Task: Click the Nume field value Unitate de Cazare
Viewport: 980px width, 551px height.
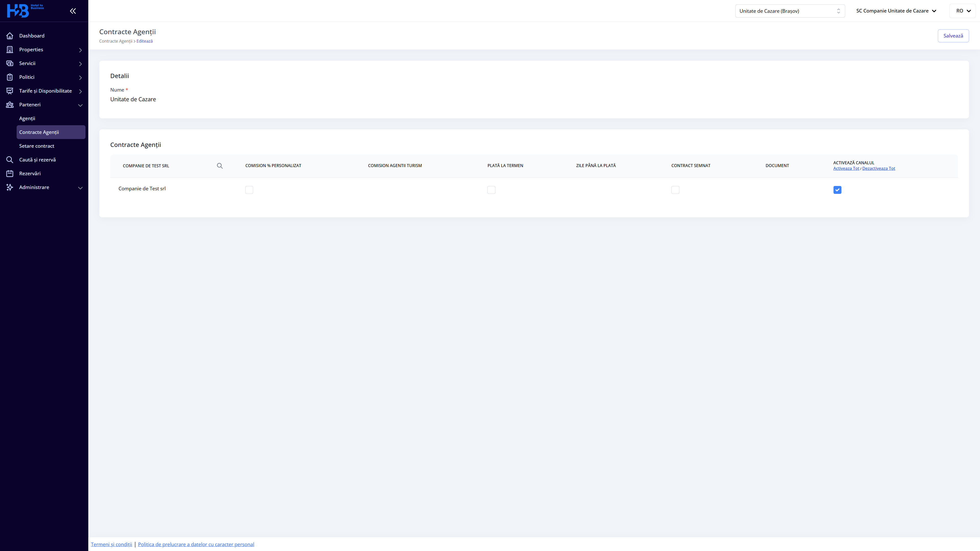Action: 133,99
